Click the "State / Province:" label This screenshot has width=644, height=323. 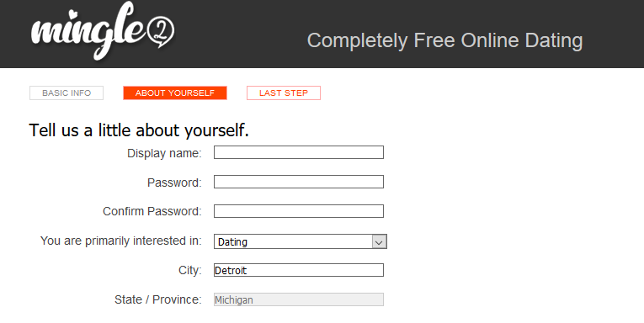coord(158,299)
